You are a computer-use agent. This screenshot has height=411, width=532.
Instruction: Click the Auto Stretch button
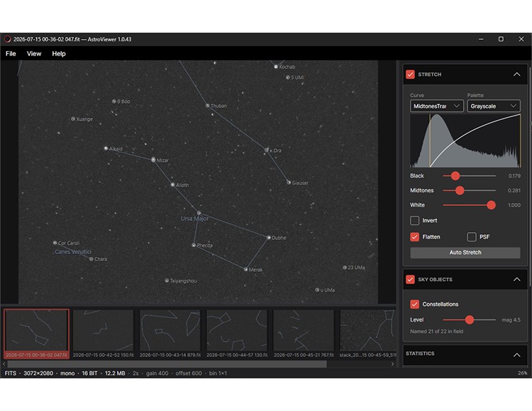(465, 253)
